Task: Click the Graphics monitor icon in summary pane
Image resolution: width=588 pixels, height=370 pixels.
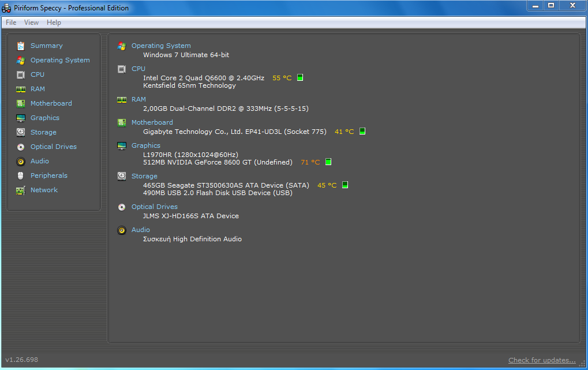Action: tap(122, 146)
